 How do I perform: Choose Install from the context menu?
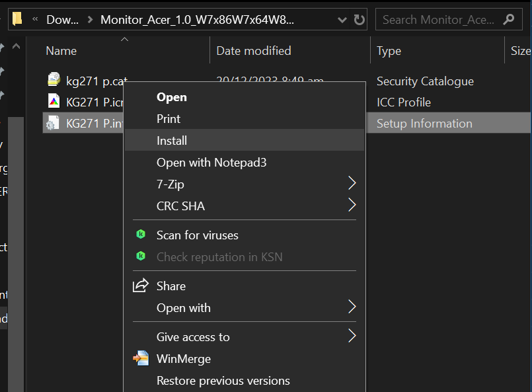pyautogui.click(x=172, y=140)
